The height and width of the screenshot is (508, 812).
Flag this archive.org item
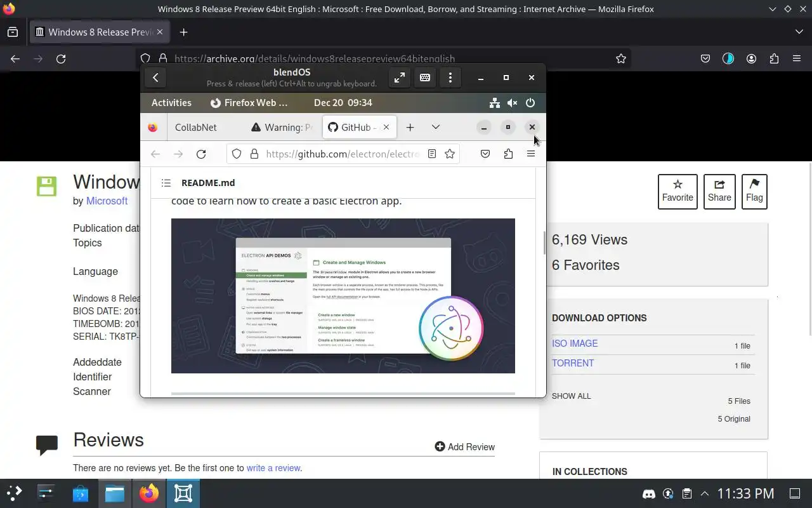754,191
